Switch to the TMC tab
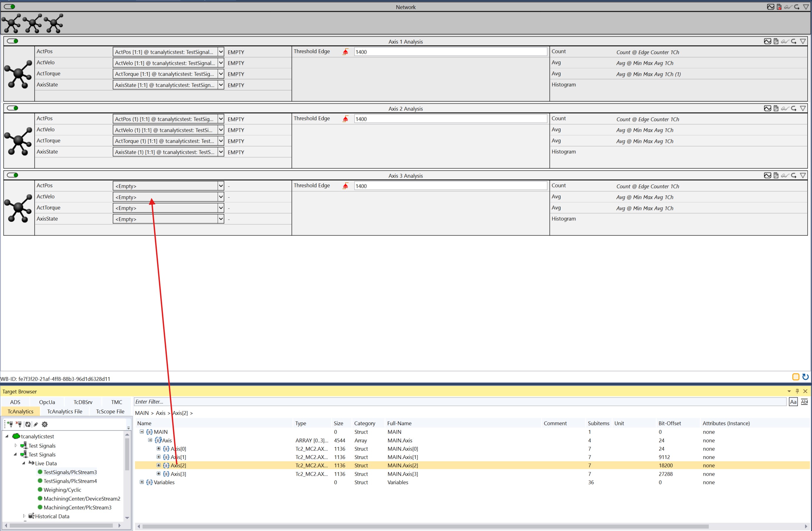The image size is (812, 531). click(116, 402)
